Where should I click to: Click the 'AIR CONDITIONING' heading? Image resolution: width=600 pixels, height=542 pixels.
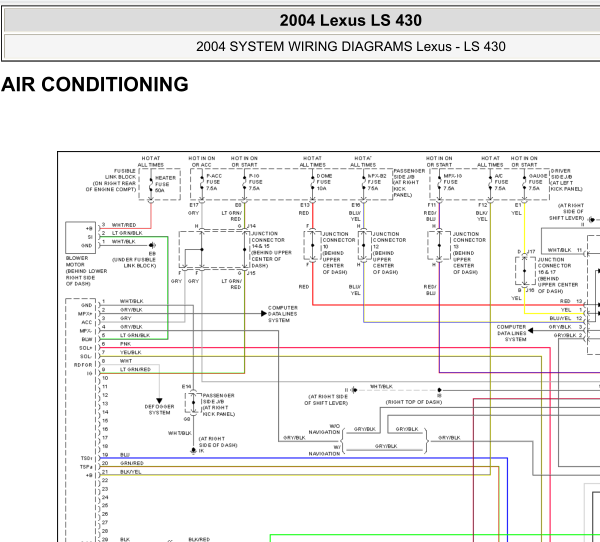[95, 84]
